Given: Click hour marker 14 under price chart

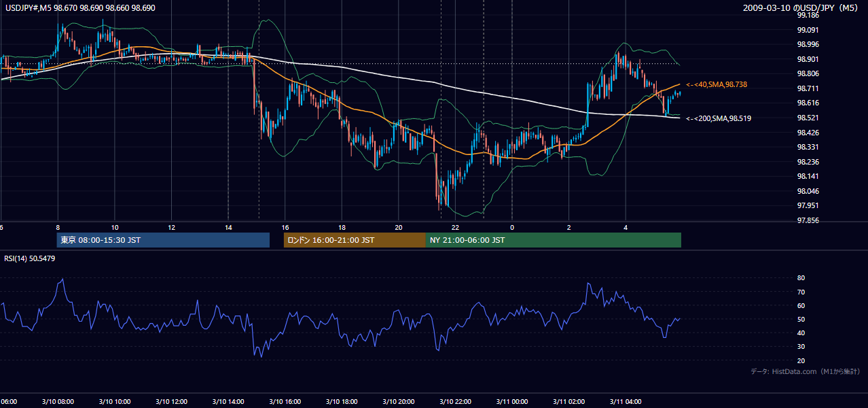Looking at the screenshot, I should pos(228,227).
